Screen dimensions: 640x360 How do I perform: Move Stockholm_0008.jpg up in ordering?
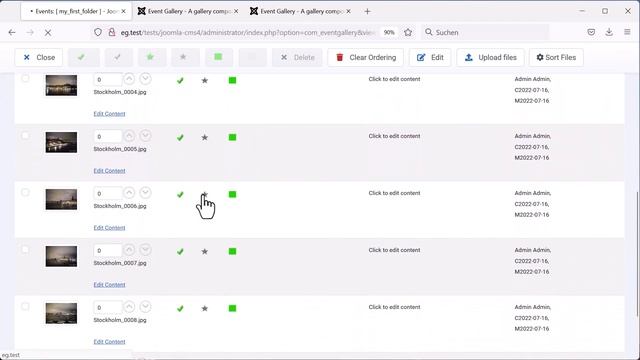129,307
